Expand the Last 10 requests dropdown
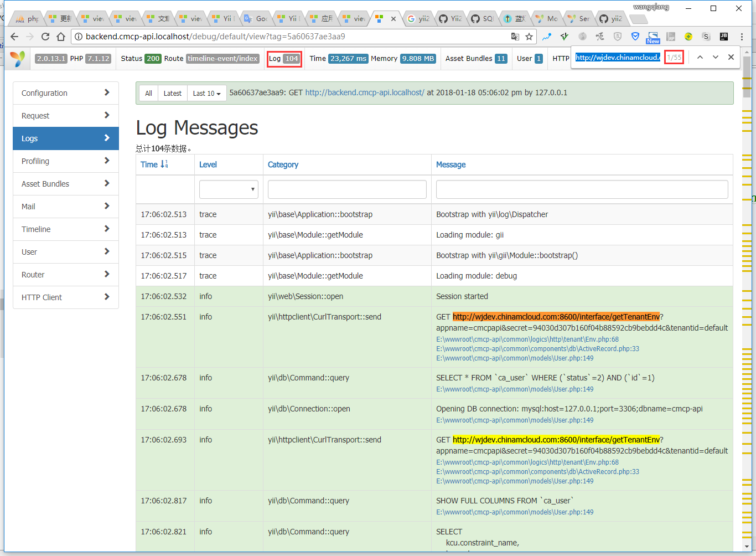Image resolution: width=756 pixels, height=556 pixels. click(x=206, y=94)
